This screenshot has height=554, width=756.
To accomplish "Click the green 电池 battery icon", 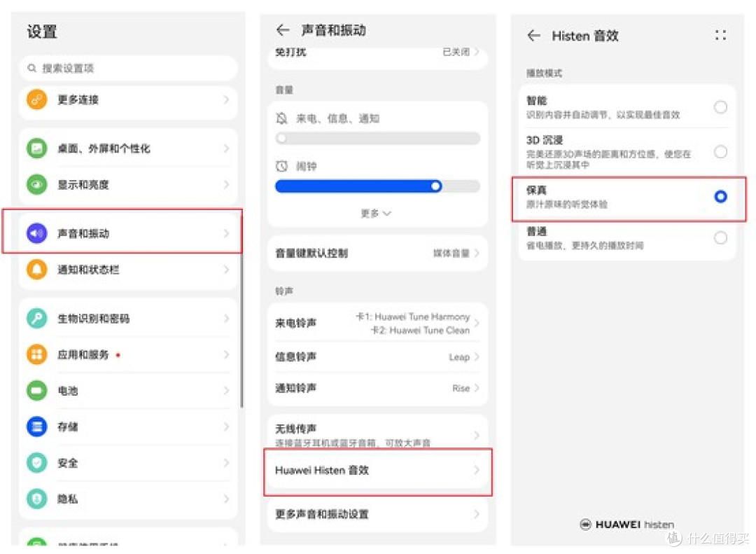I will tap(36, 390).
